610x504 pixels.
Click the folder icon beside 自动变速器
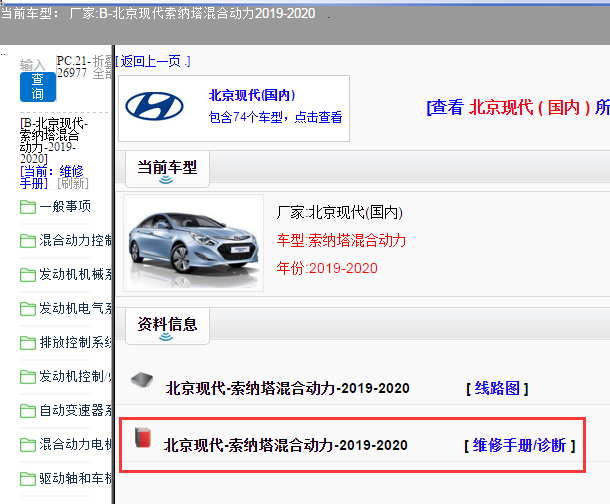coord(28,411)
